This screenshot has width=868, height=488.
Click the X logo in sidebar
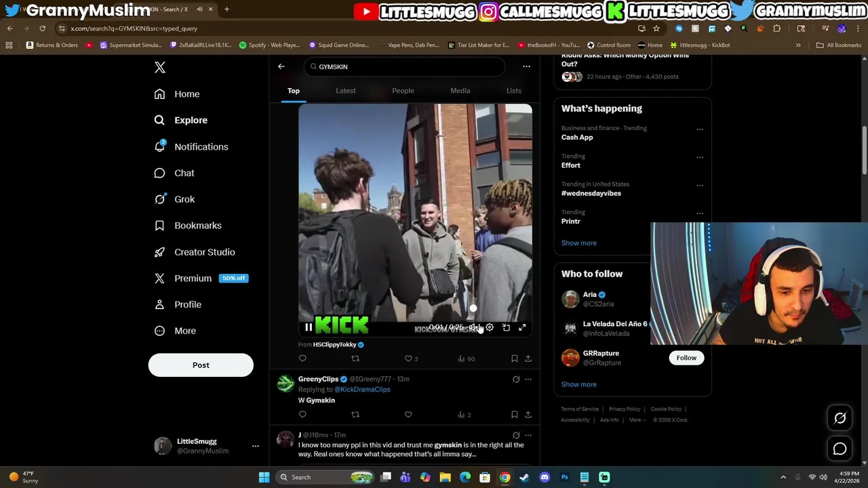click(160, 67)
